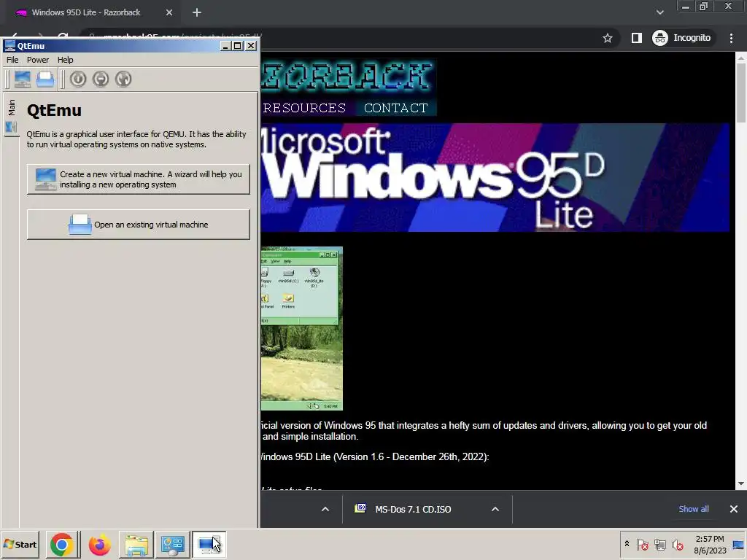Click the Chrome page vertical scrollbar
This screenshot has height=560, width=747.
[x=741, y=93]
